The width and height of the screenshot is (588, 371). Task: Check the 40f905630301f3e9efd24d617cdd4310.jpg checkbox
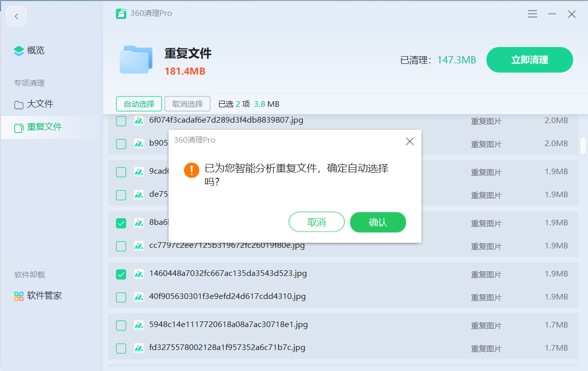pyautogui.click(x=121, y=297)
